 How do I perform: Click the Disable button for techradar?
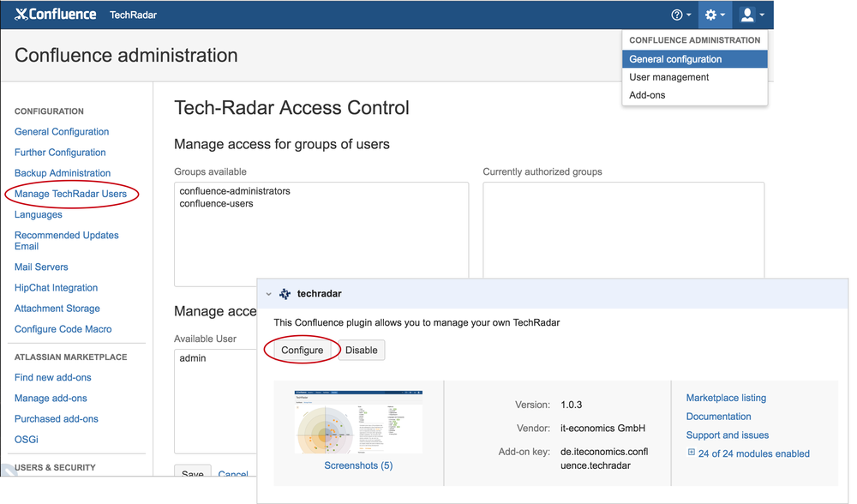point(362,350)
